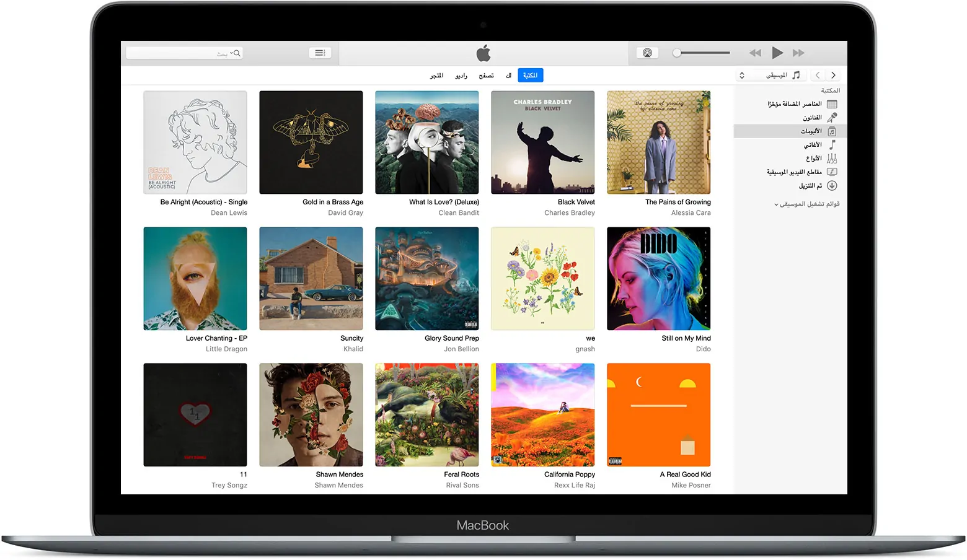Click the album title 'Feral Roots'

point(462,475)
